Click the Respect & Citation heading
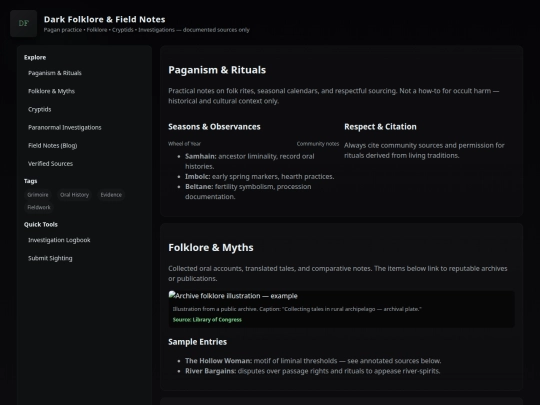The height and width of the screenshot is (405, 540). [x=380, y=127]
